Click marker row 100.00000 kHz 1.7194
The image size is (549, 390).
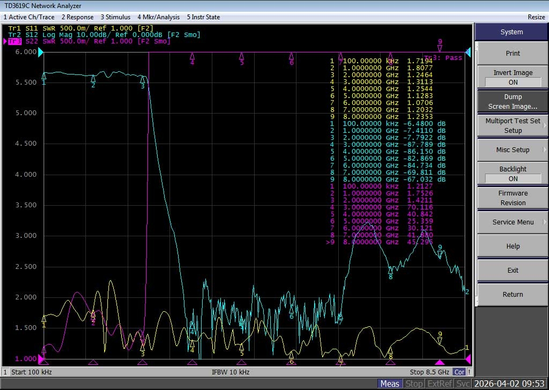[x=381, y=61]
